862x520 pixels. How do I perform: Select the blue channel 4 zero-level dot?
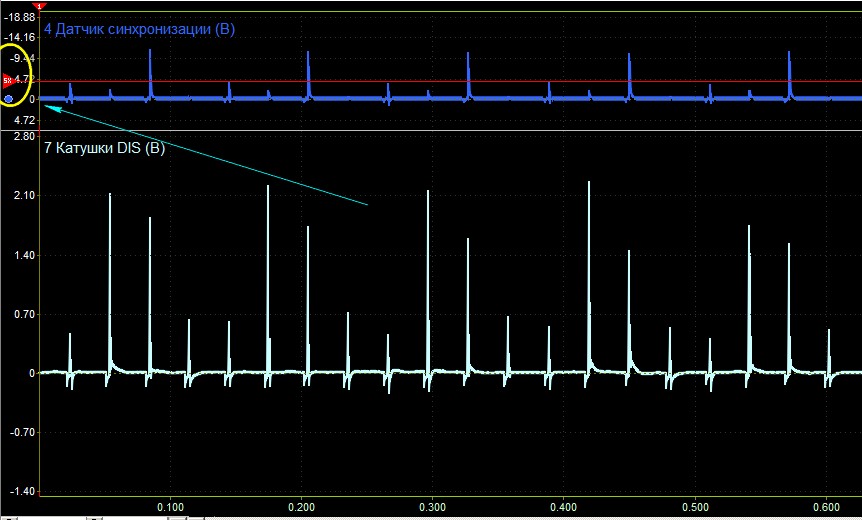(x=8, y=99)
